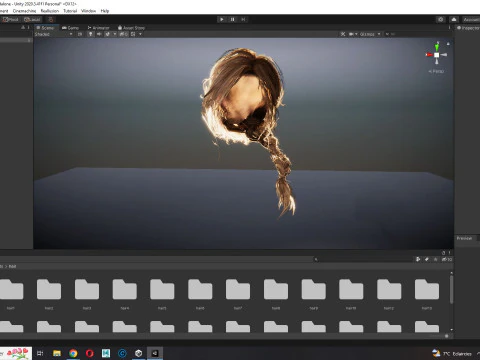480x360 pixels.
Task: Select the Hair breadcrumb in the Project path
Action: (12, 266)
